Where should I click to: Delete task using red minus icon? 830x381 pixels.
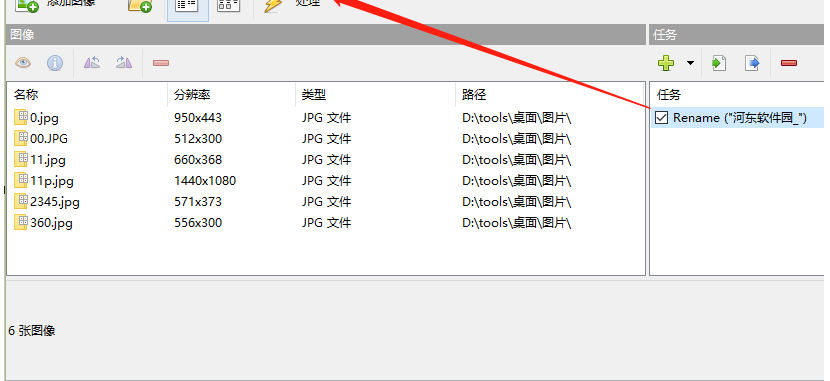point(789,63)
